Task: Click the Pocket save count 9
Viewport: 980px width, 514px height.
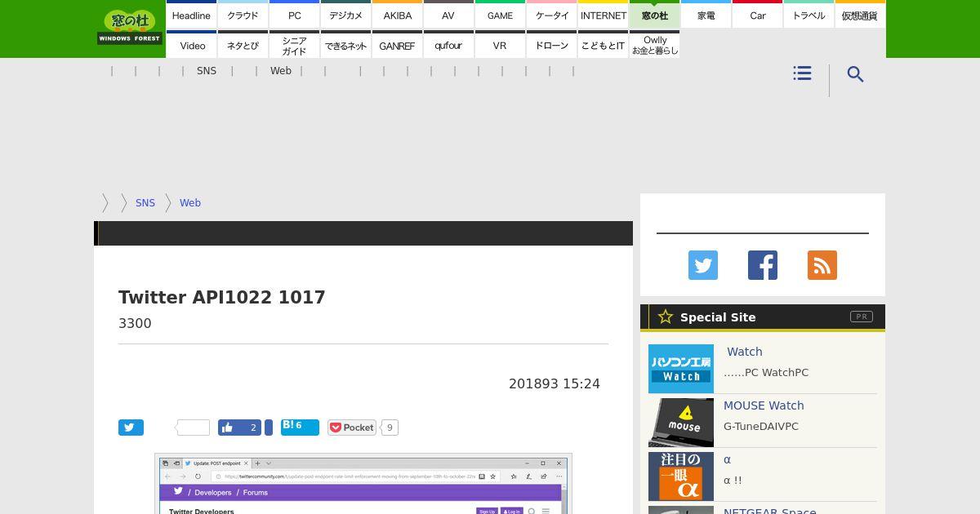Action: (390, 428)
